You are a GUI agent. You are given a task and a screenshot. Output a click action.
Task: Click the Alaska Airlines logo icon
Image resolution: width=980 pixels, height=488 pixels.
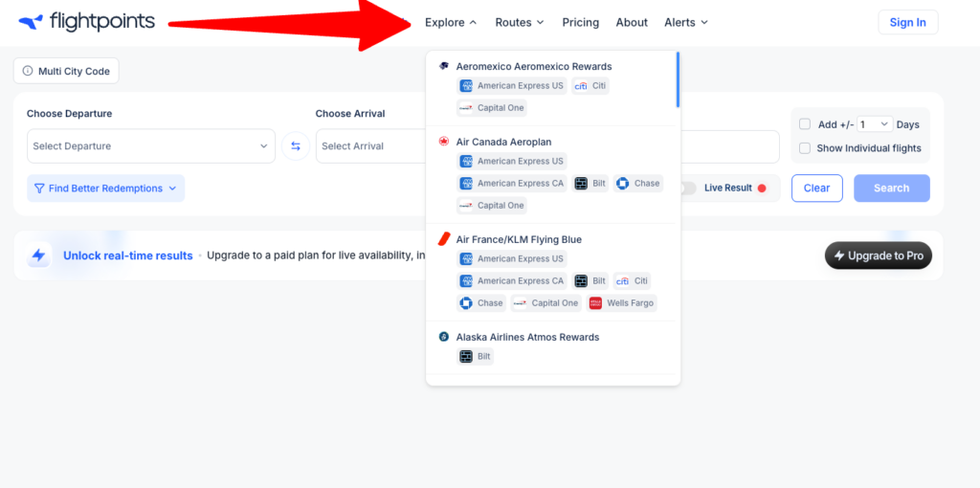point(444,337)
